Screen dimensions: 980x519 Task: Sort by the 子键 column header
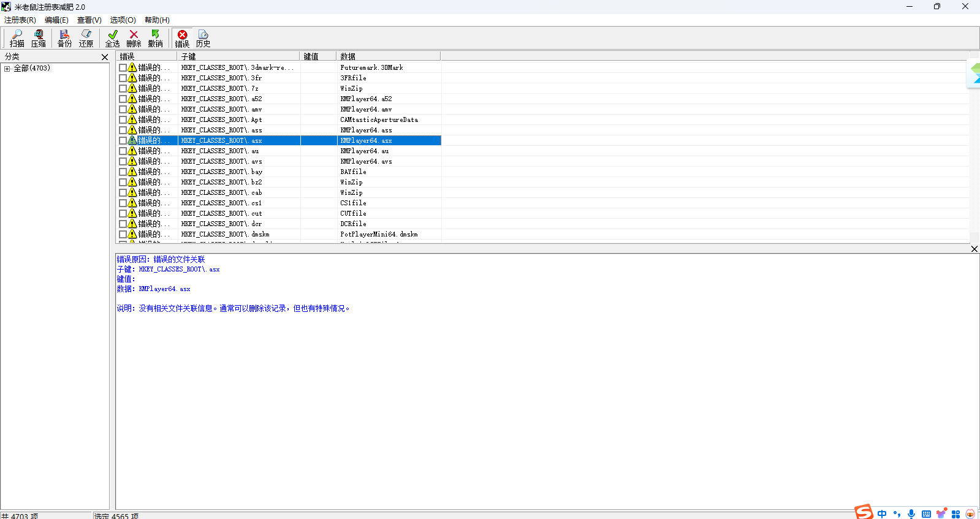238,56
